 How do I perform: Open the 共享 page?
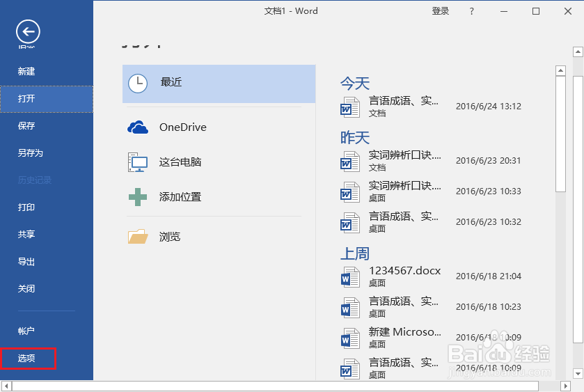[47, 235]
